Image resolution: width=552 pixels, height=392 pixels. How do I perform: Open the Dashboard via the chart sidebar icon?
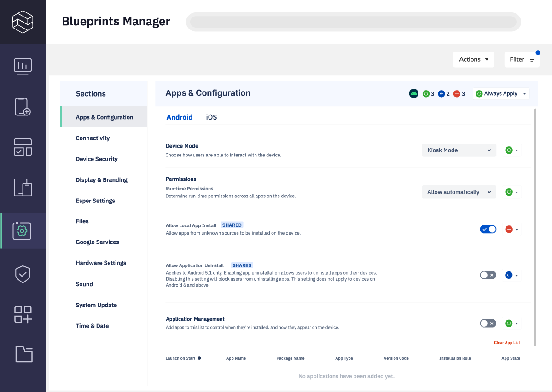point(23,66)
